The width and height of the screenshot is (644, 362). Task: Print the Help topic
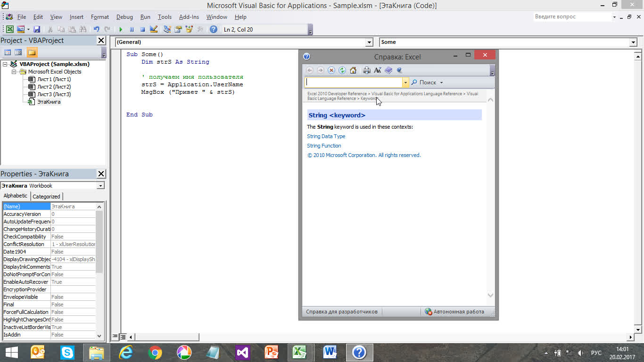(x=367, y=70)
